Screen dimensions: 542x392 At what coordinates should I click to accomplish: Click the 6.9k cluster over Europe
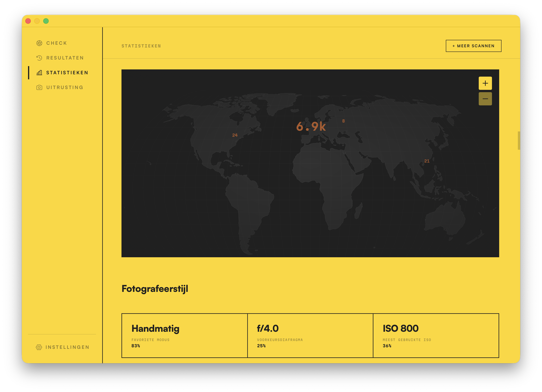click(311, 127)
